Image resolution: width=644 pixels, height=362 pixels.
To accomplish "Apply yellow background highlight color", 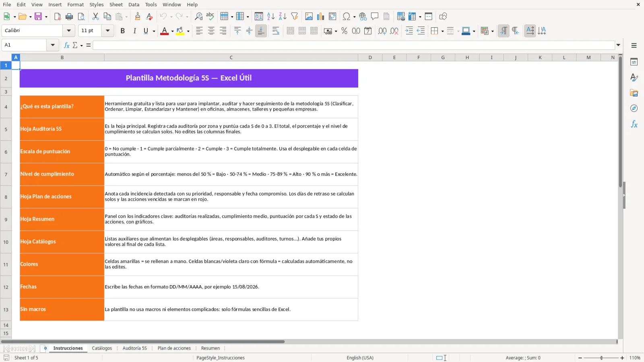I will tap(180, 31).
